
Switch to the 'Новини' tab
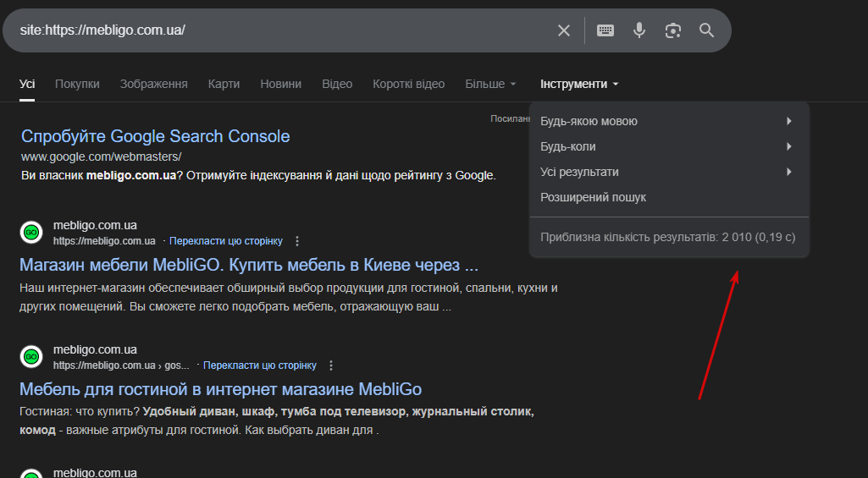pyautogui.click(x=280, y=84)
